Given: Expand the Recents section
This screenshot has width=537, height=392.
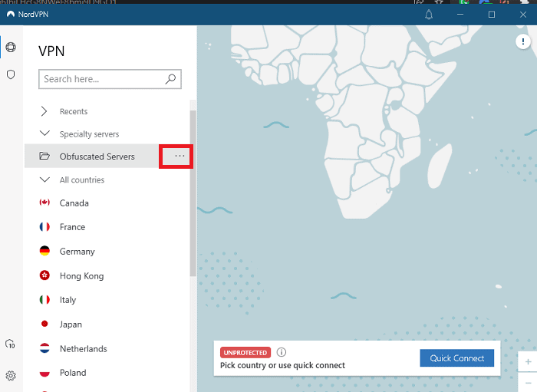Looking at the screenshot, I should click(44, 111).
